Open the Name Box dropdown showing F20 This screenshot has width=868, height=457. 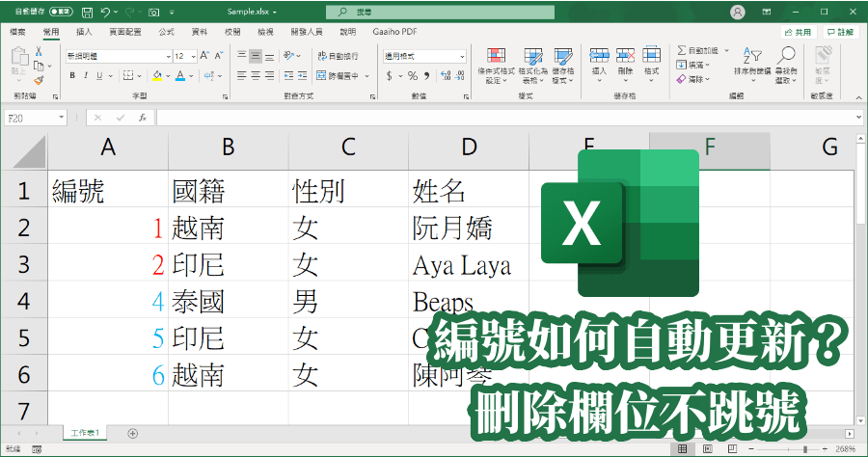(x=61, y=118)
